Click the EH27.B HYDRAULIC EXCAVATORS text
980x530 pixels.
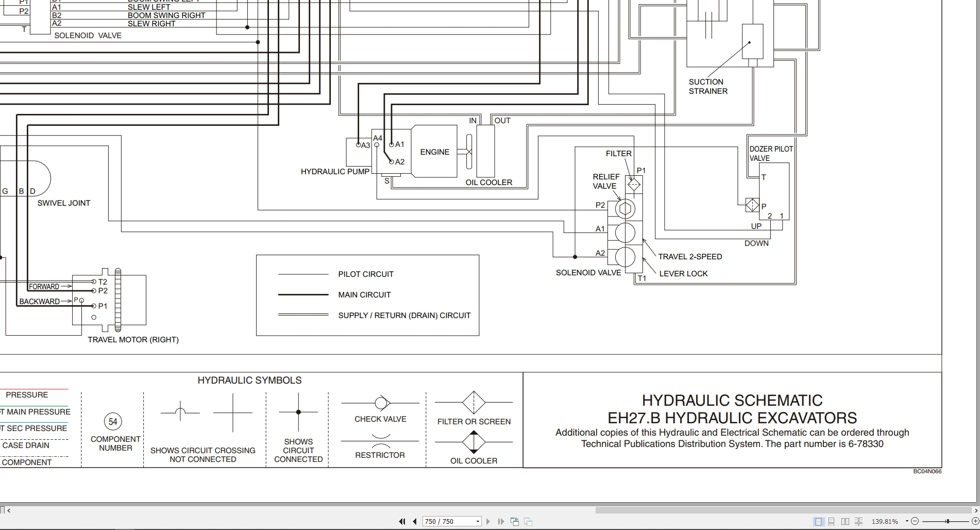(x=732, y=418)
